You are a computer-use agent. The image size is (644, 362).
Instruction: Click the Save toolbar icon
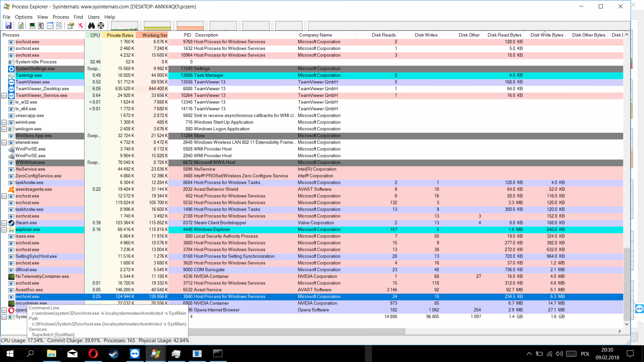pos(8,26)
